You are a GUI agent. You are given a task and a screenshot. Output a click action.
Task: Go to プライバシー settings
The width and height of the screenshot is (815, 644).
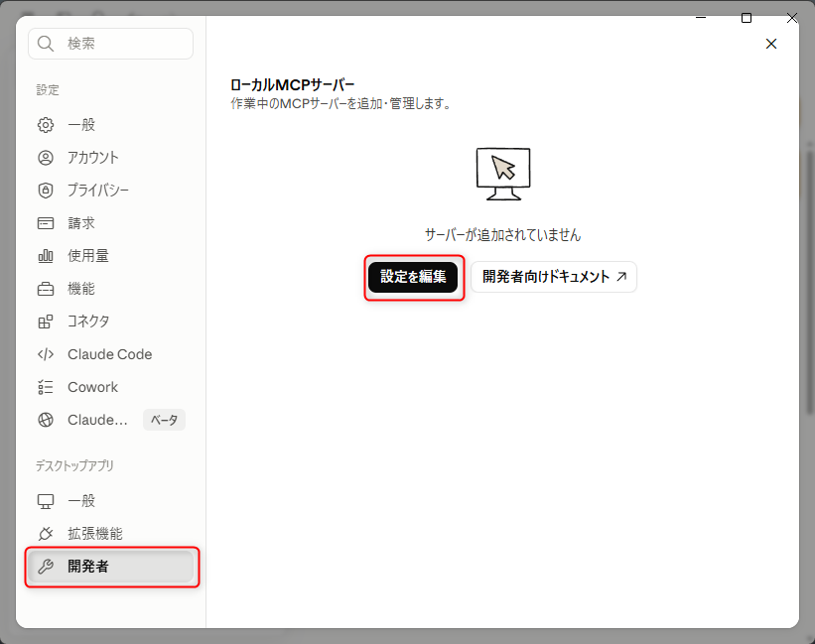click(111, 191)
